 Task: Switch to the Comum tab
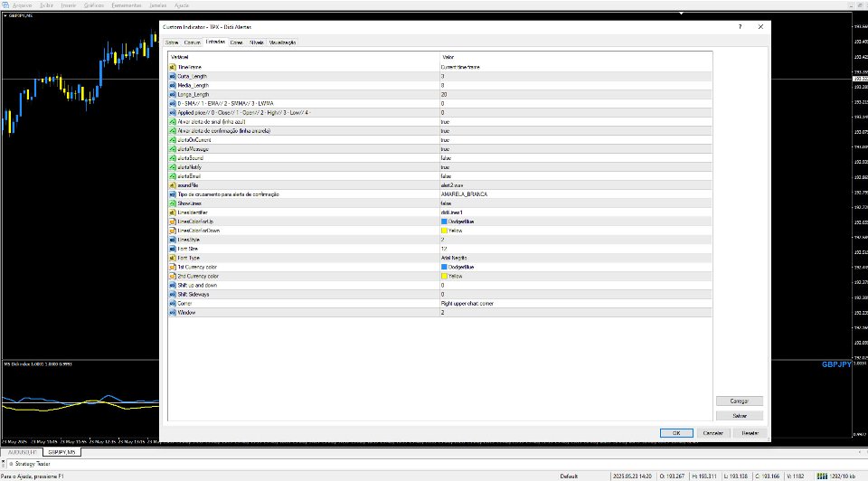pos(192,42)
